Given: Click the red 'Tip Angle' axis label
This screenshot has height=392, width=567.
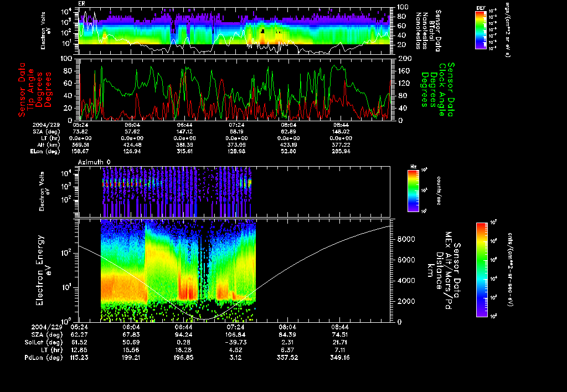Looking at the screenshot, I should [x=32, y=89].
